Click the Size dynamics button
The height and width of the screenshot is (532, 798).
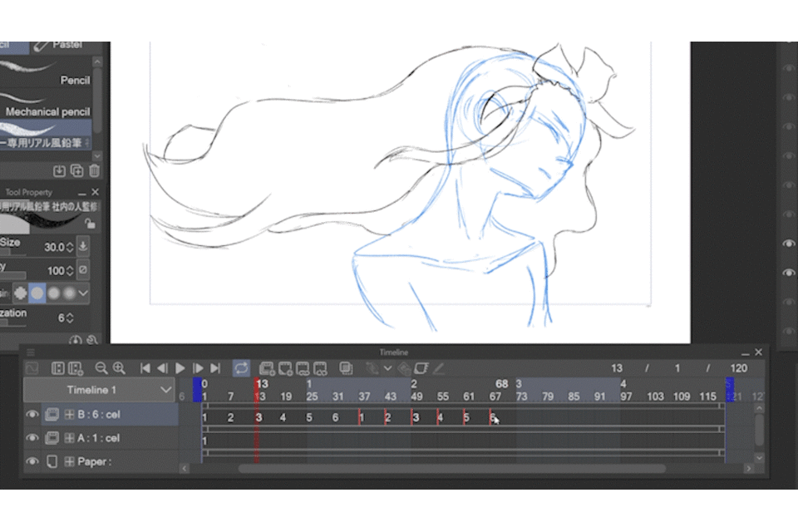(x=83, y=245)
